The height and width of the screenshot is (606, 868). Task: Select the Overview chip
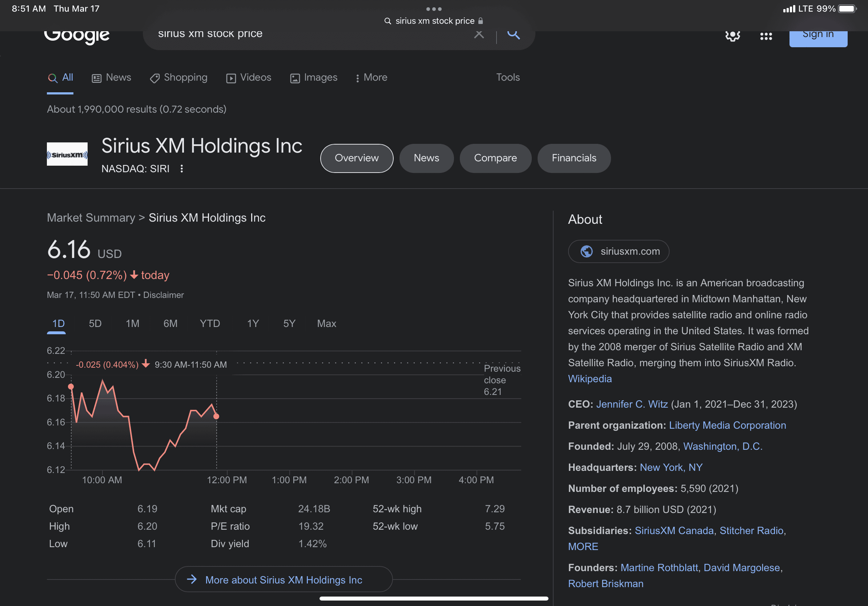point(357,158)
